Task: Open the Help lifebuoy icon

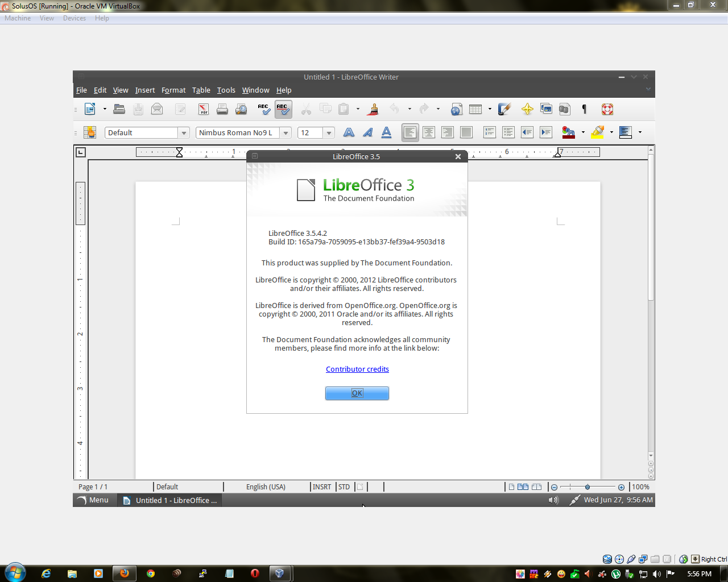Action: [607, 109]
